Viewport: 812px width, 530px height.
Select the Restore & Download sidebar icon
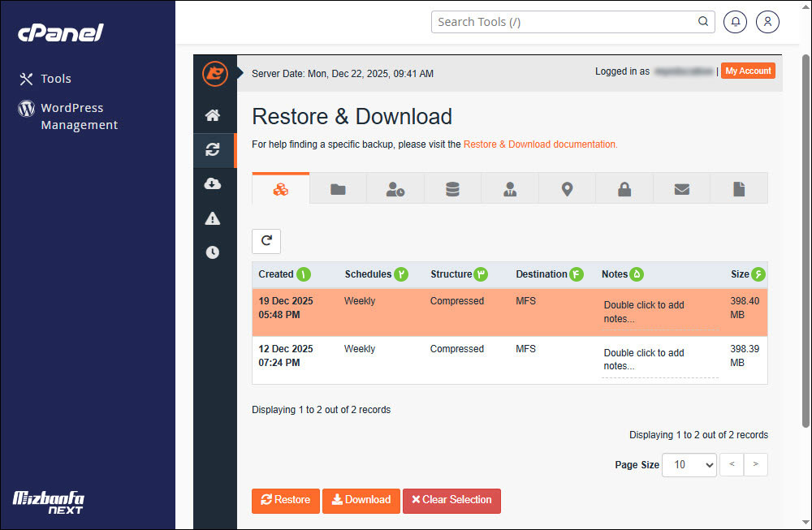(x=214, y=149)
